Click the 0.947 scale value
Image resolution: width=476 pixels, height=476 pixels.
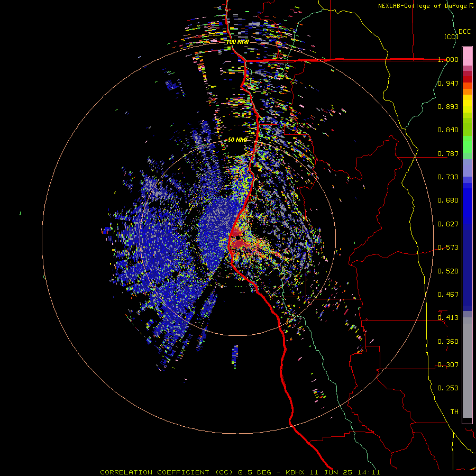point(448,83)
